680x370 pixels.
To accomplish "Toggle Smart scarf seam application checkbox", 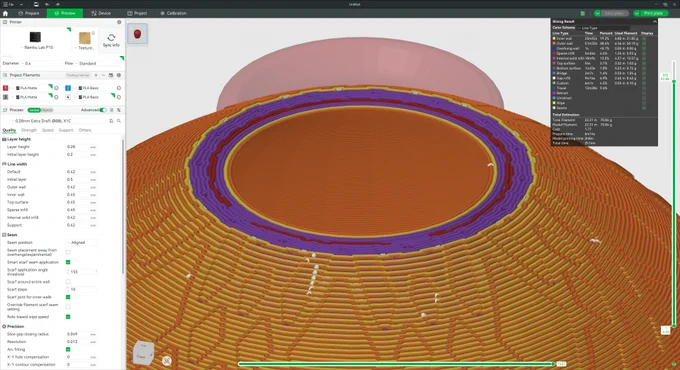I will (x=68, y=262).
